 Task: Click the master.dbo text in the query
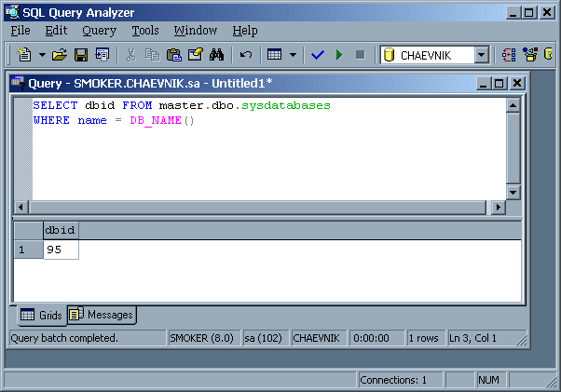click(196, 105)
